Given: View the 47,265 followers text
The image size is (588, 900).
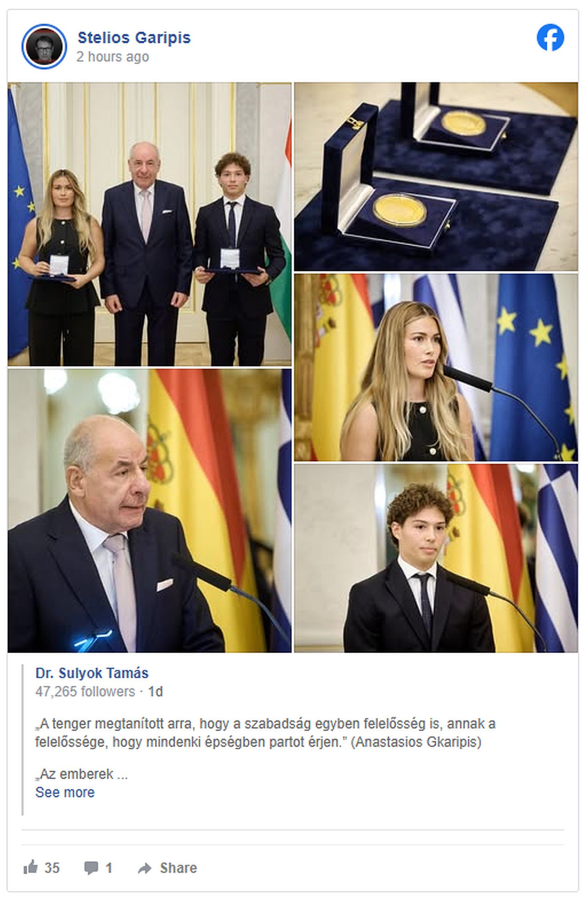Looking at the screenshot, I should (85, 692).
